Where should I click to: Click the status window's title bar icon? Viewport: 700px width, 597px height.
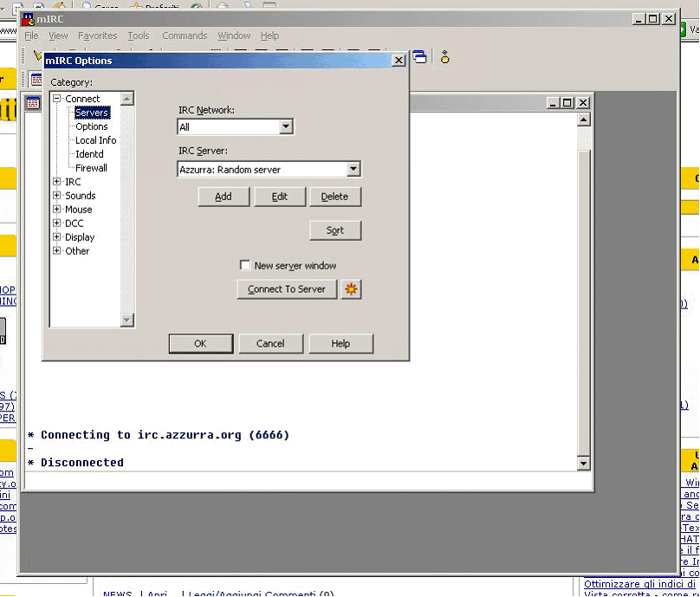coord(33,103)
